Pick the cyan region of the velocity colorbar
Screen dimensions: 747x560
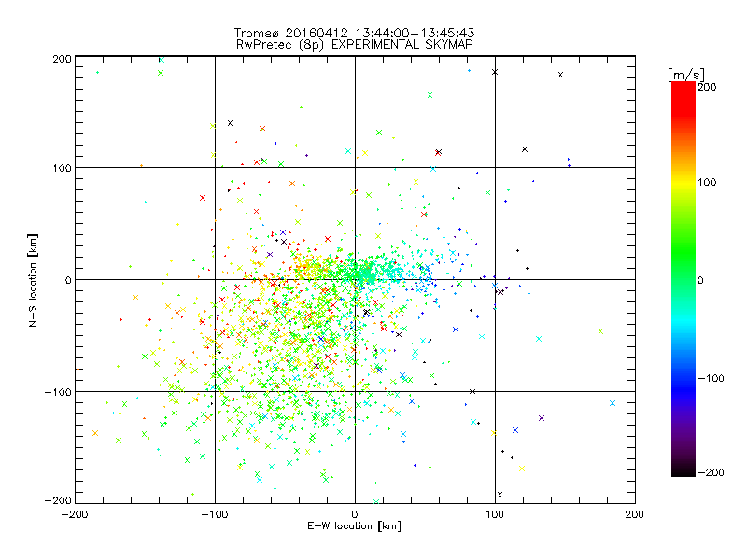point(684,324)
